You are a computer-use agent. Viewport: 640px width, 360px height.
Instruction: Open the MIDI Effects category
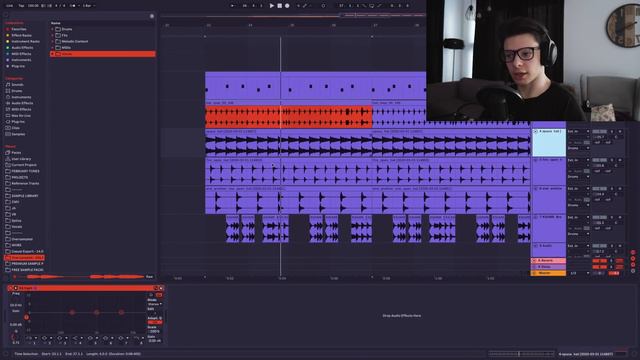coord(21,109)
